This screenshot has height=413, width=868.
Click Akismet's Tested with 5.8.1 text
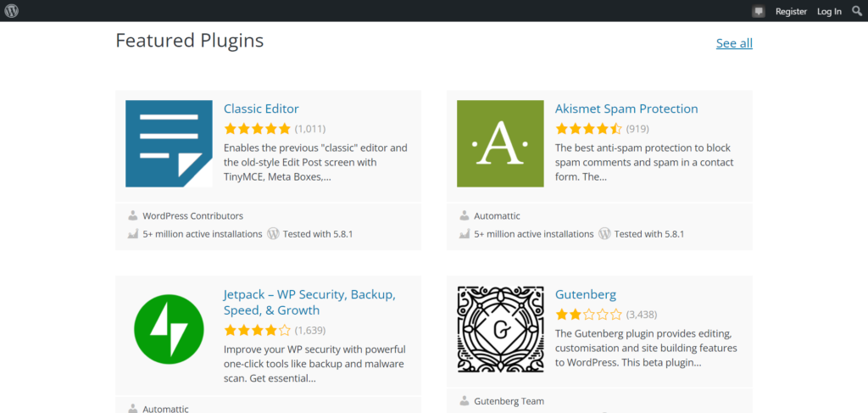pos(649,233)
